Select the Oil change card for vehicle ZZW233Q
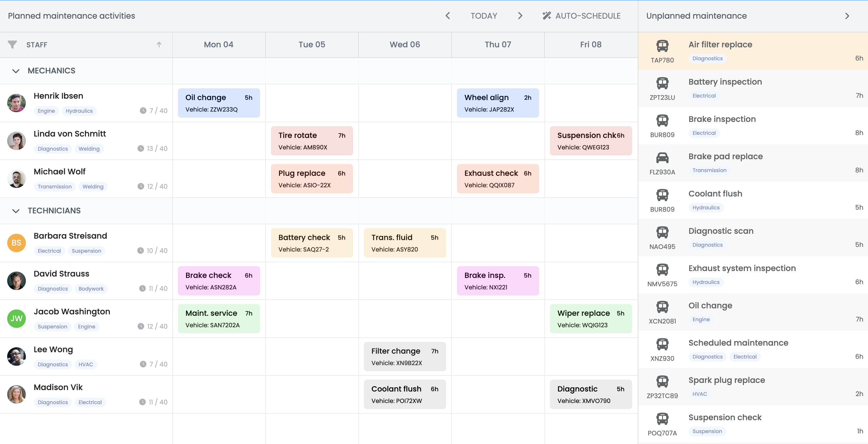This screenshot has height=444, width=868. point(219,103)
